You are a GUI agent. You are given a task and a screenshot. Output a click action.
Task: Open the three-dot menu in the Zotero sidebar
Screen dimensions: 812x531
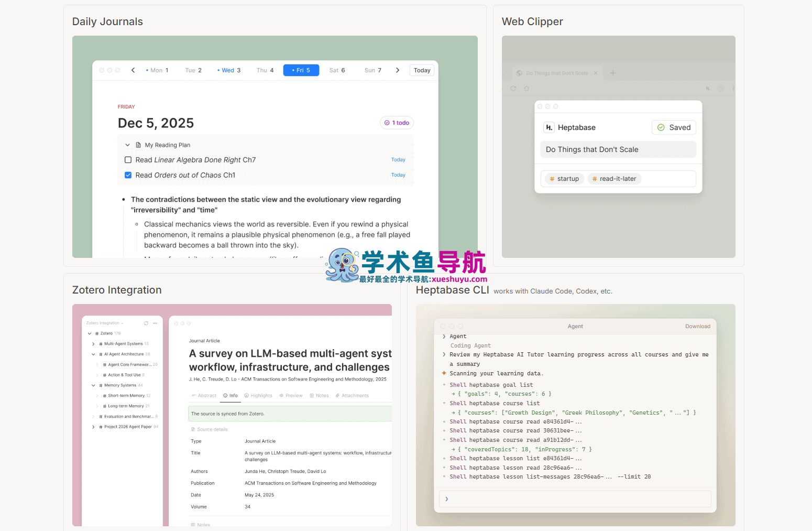point(155,323)
